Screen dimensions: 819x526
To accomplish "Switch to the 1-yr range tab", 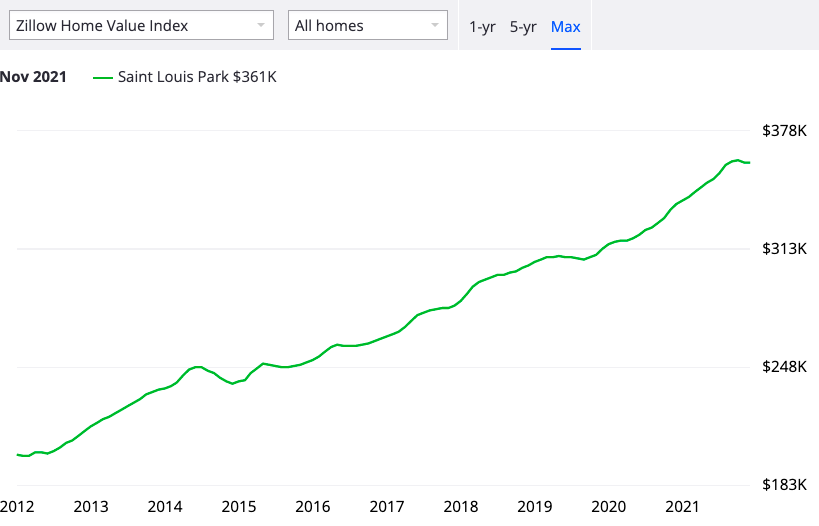I will point(482,26).
